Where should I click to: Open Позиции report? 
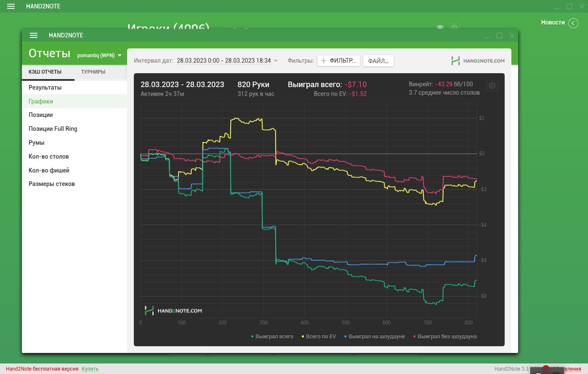pyautogui.click(x=74, y=115)
